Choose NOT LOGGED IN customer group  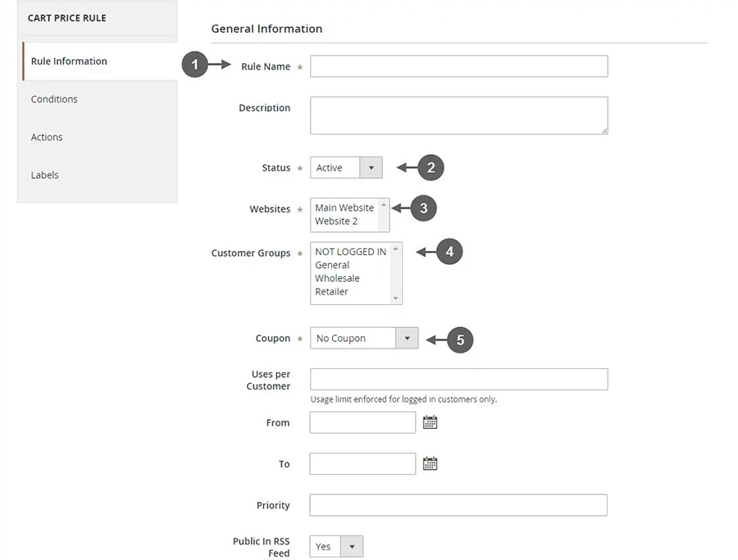pos(350,252)
